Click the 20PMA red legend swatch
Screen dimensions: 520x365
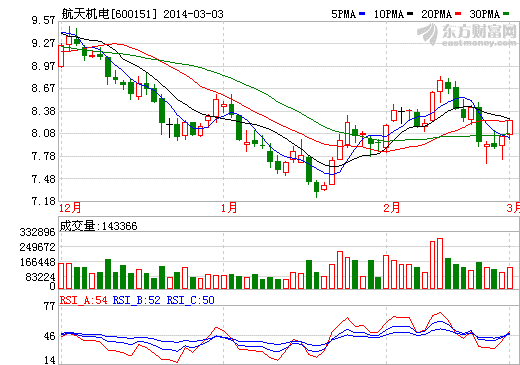click(x=458, y=14)
